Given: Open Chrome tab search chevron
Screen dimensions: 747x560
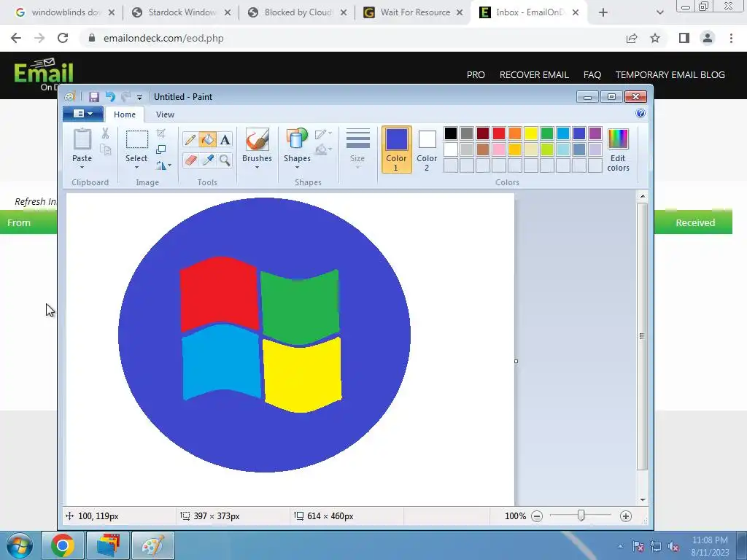Looking at the screenshot, I should pos(659,13).
